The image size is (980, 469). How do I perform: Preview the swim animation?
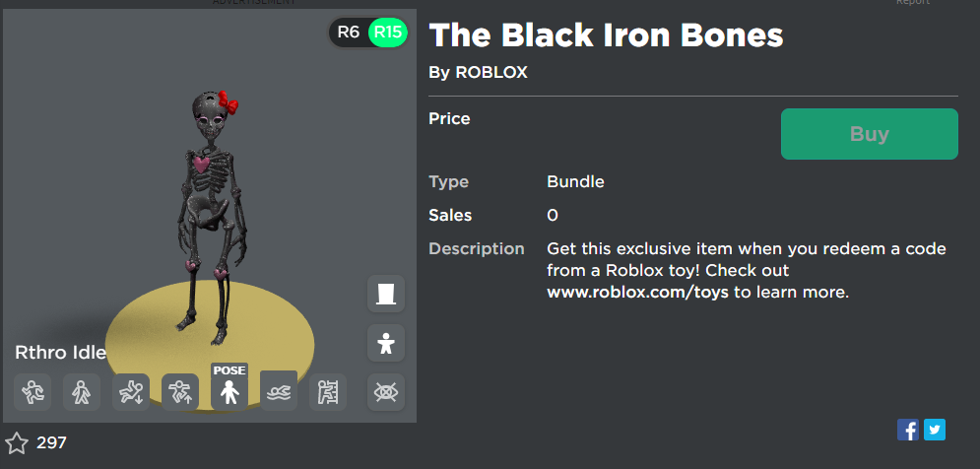coord(279,392)
